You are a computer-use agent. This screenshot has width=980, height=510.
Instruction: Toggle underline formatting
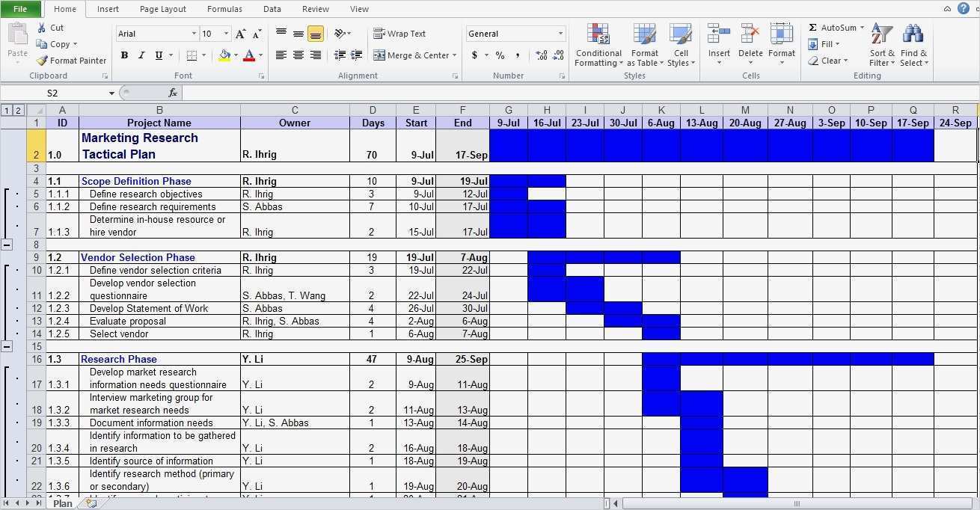tap(157, 55)
